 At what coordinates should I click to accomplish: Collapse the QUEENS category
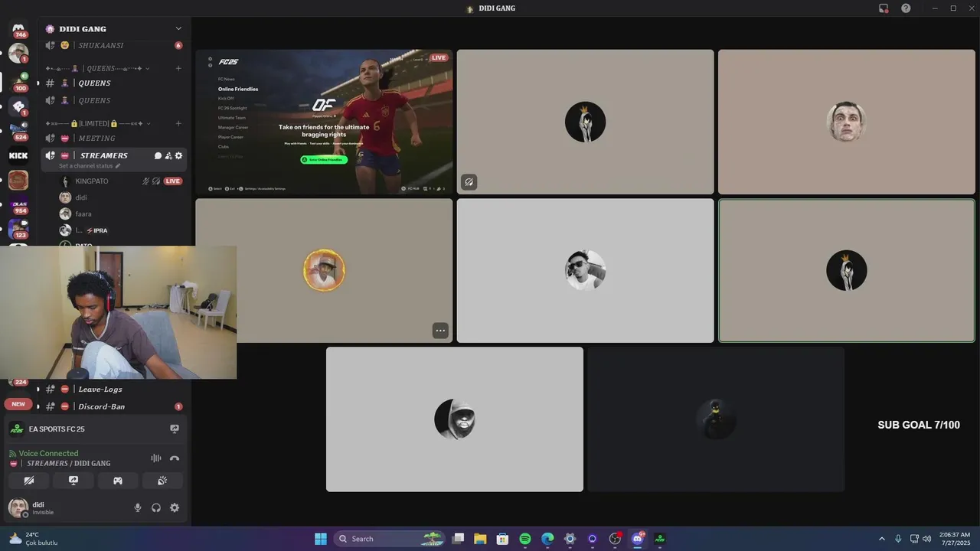coord(97,68)
